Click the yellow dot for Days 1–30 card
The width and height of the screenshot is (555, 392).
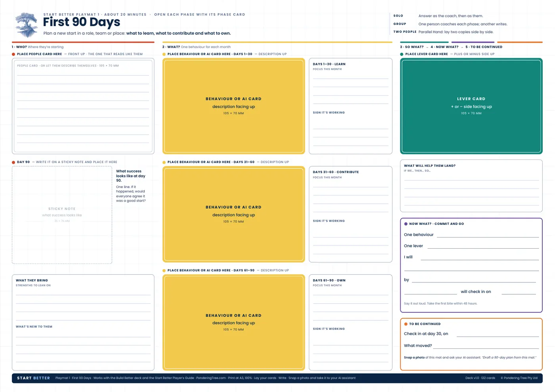click(164, 54)
